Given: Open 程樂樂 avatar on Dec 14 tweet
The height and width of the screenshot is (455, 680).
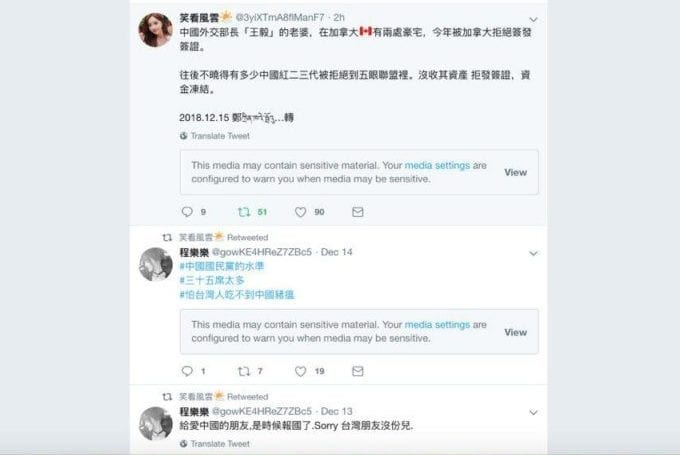Looking at the screenshot, I should [156, 264].
